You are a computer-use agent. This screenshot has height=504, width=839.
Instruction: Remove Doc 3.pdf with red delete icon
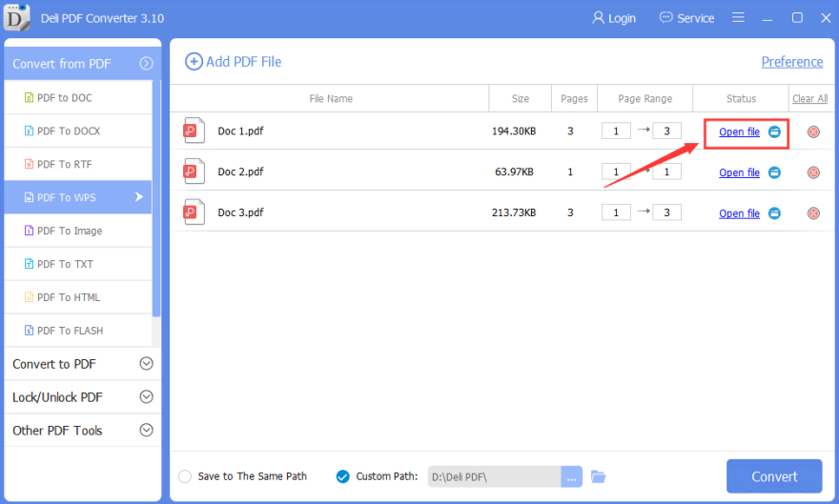813,213
